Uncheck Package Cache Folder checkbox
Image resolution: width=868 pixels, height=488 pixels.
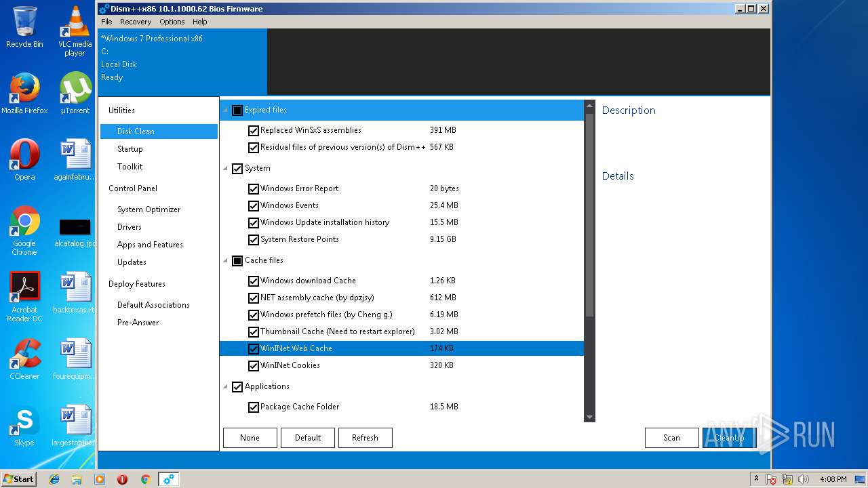coord(254,407)
